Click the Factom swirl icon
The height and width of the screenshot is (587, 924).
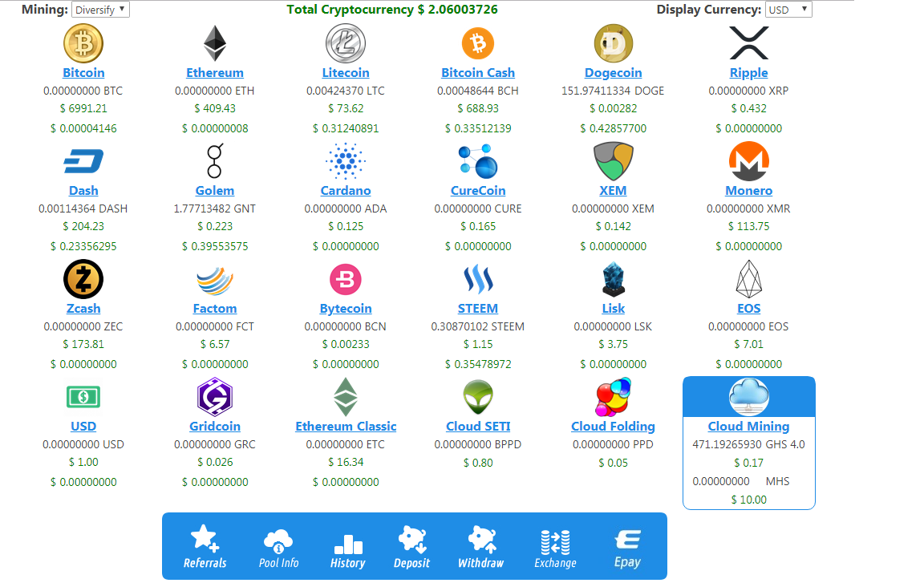(214, 280)
